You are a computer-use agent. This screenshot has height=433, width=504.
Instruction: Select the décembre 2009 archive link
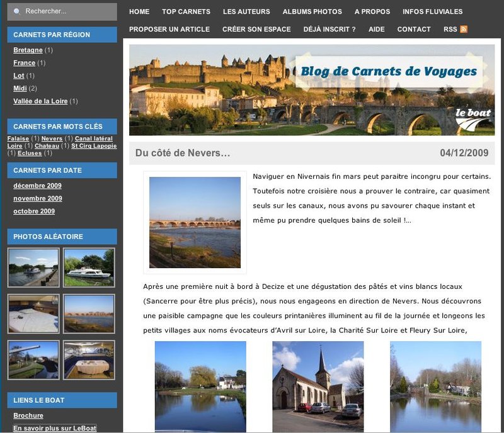point(37,186)
